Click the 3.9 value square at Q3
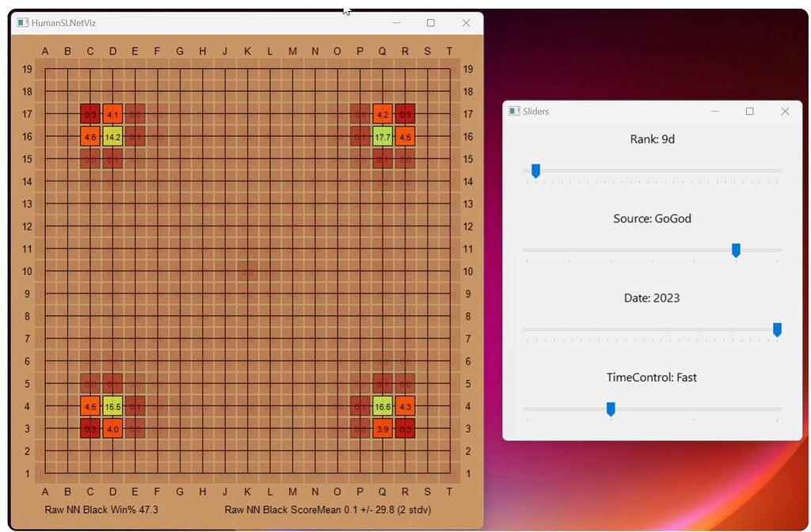This screenshot has height=532, width=811. tap(383, 429)
